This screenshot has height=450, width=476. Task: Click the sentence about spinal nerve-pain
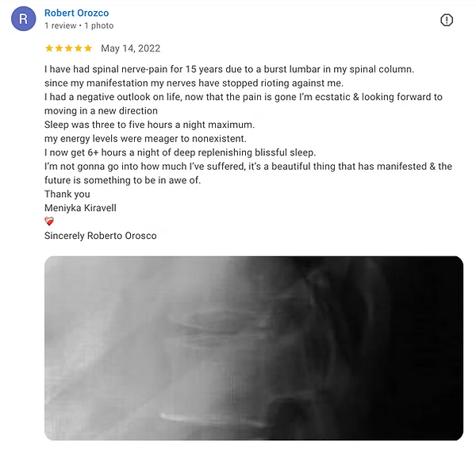click(229, 70)
